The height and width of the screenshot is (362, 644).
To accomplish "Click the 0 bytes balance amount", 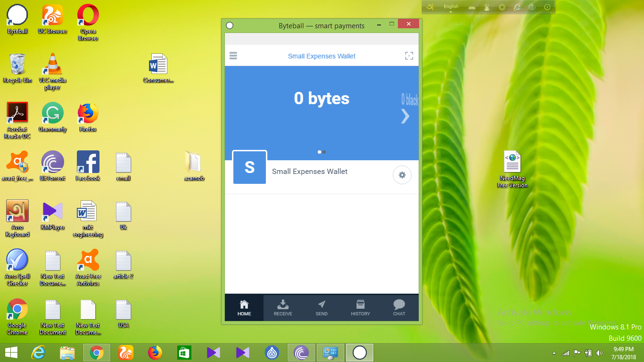I will click(x=322, y=98).
